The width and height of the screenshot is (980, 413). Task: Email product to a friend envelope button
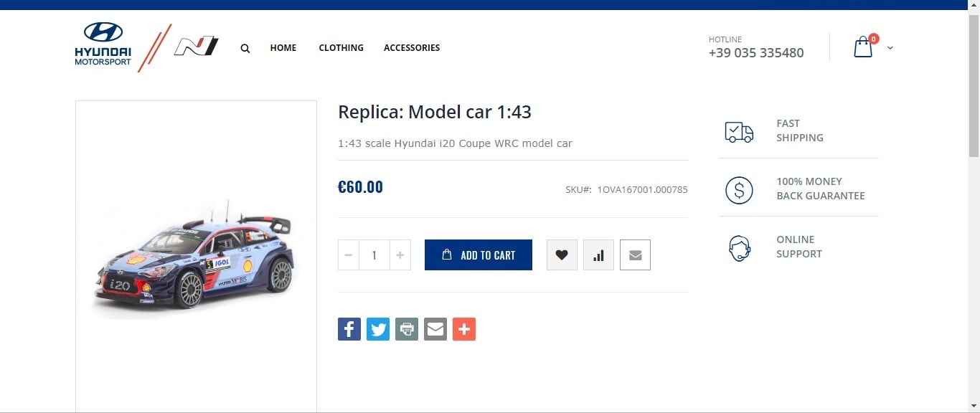pyautogui.click(x=635, y=255)
